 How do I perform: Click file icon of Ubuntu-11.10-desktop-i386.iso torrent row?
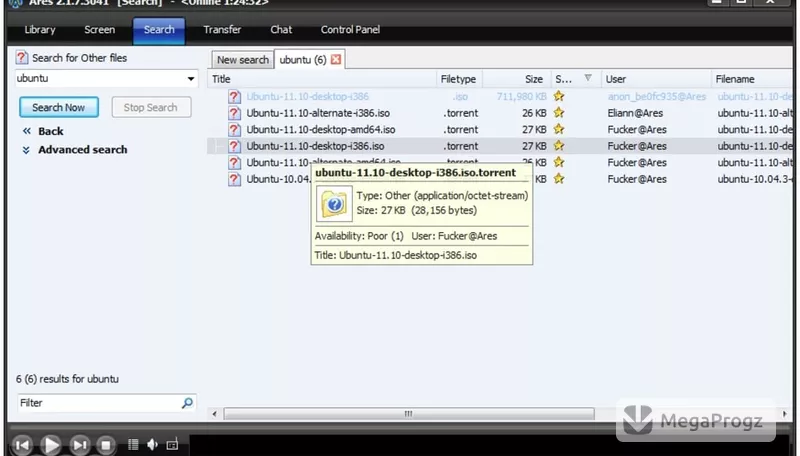pyautogui.click(x=234, y=146)
